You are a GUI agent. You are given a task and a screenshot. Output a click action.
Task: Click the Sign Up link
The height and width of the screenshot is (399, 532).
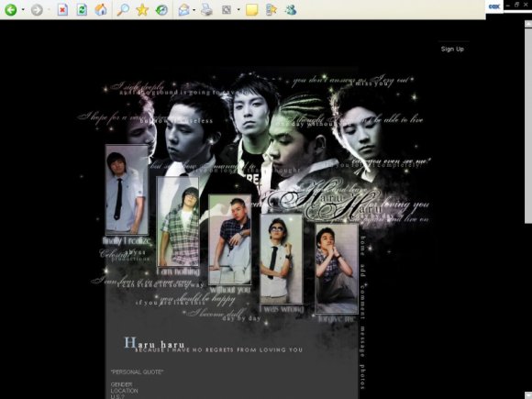click(x=452, y=49)
